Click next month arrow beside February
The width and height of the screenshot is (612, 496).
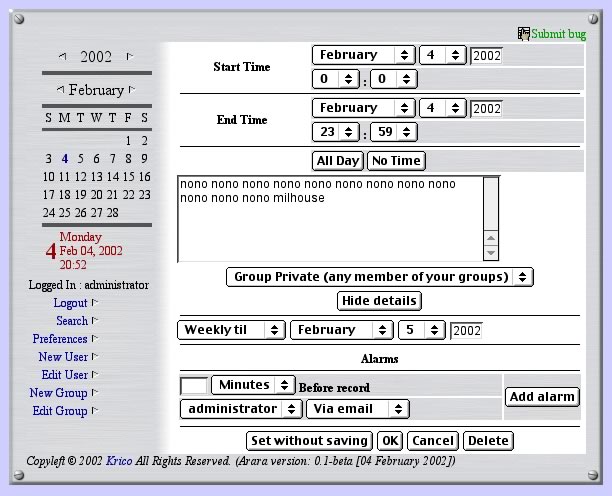tap(132, 90)
